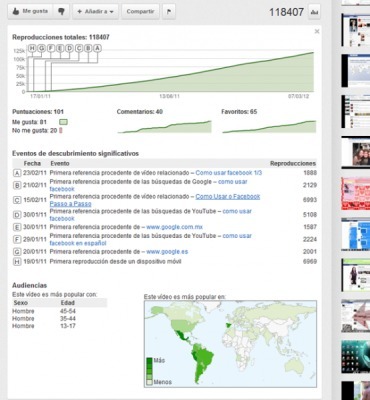
Task: Select chart marker D
Action: [x=69, y=48]
